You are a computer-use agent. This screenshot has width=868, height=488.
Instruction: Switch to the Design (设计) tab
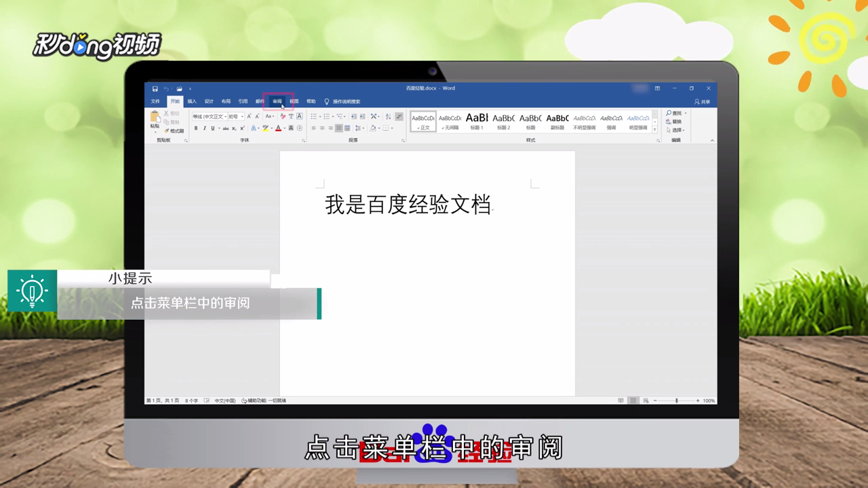(209, 102)
